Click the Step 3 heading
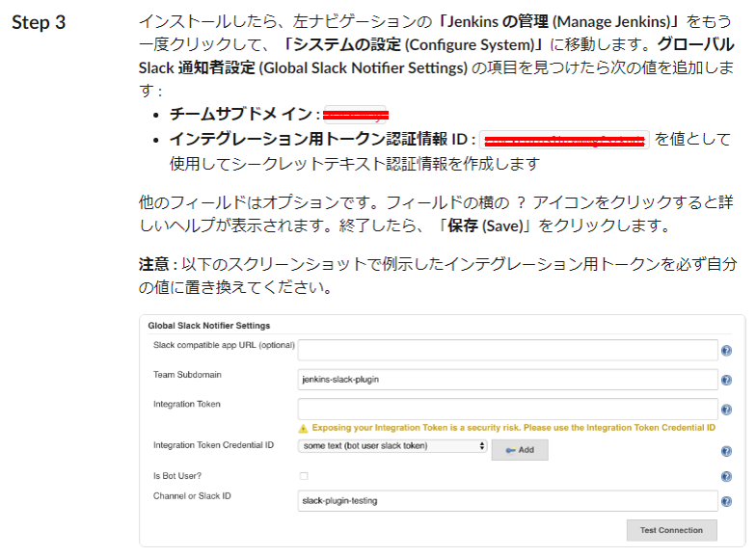 pos(39,23)
